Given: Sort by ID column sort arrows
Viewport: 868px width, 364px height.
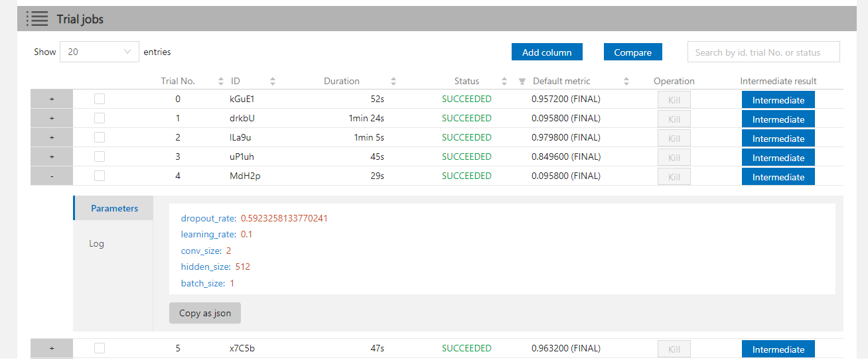Looking at the screenshot, I should [272, 82].
